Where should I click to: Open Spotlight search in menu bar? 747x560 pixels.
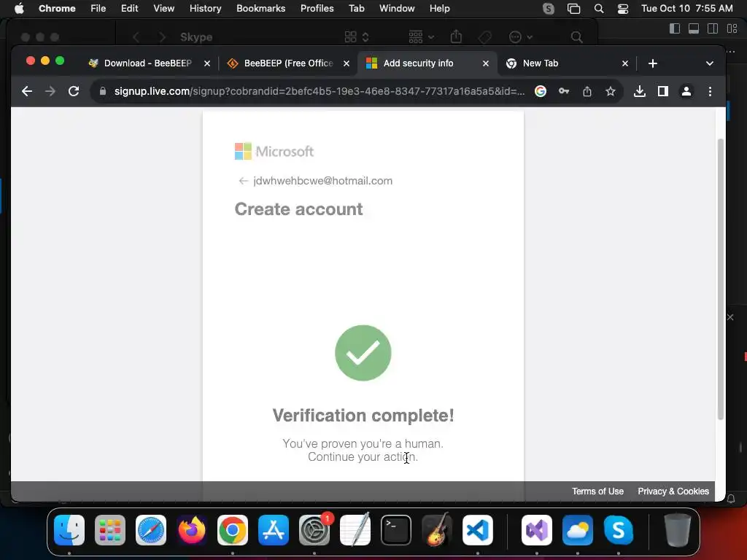(x=599, y=9)
